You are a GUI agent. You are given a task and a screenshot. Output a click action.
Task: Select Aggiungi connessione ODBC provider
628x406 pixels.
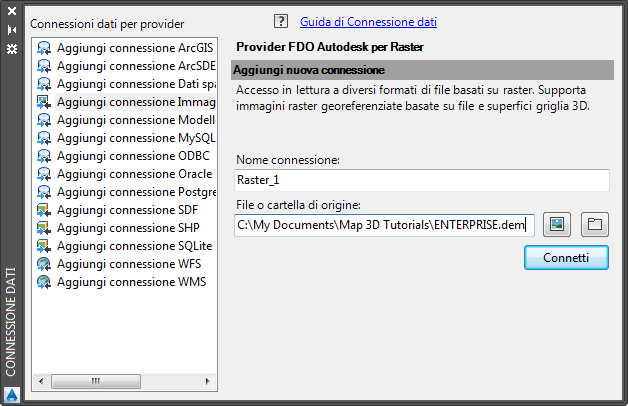tap(120, 156)
